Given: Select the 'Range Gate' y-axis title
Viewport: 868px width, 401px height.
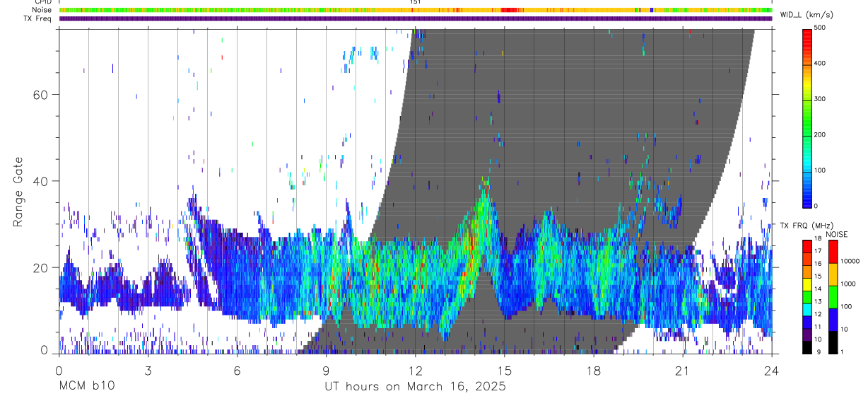Looking at the screenshot, I should click(18, 192).
